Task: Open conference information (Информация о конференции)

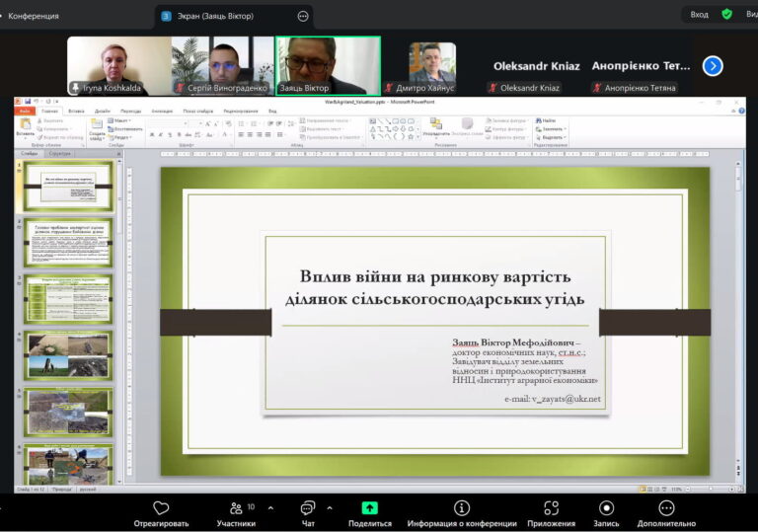Action: (461, 507)
